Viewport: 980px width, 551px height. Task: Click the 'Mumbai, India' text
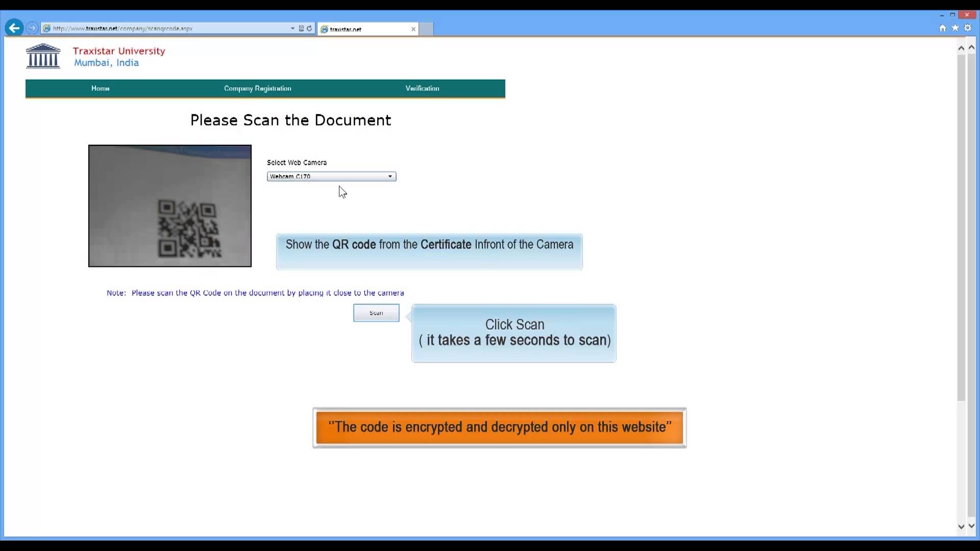click(x=106, y=63)
